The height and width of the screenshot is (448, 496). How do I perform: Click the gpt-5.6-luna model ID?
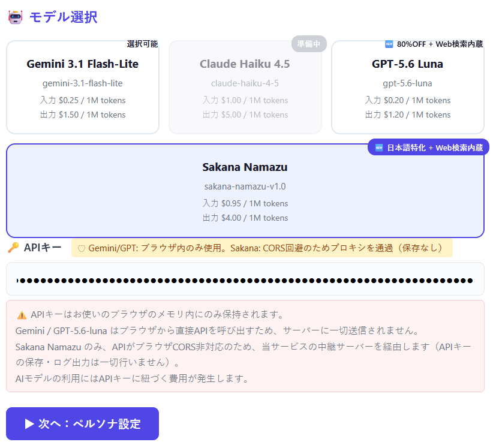pyautogui.click(x=407, y=83)
